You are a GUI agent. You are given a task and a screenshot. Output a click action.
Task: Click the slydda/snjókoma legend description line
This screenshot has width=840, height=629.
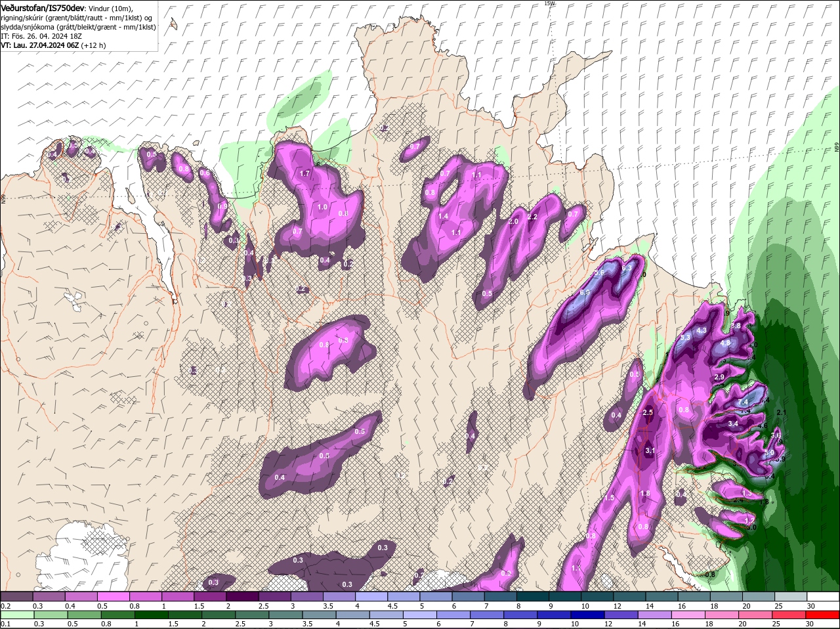[x=78, y=26]
